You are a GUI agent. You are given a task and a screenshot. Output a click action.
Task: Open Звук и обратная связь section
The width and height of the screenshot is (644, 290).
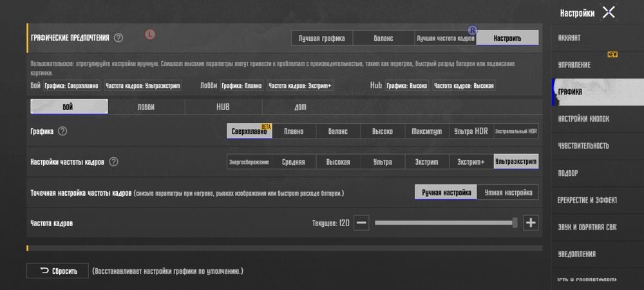(597, 227)
